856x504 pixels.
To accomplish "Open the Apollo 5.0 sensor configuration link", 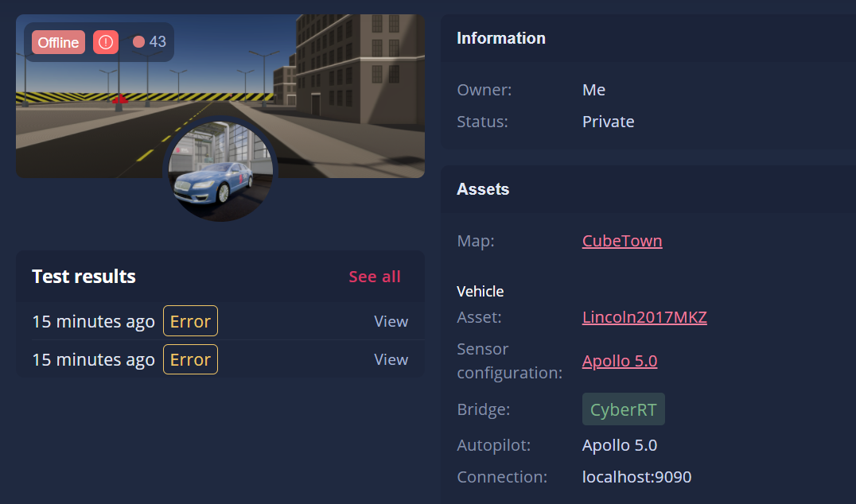I will pos(620,361).
